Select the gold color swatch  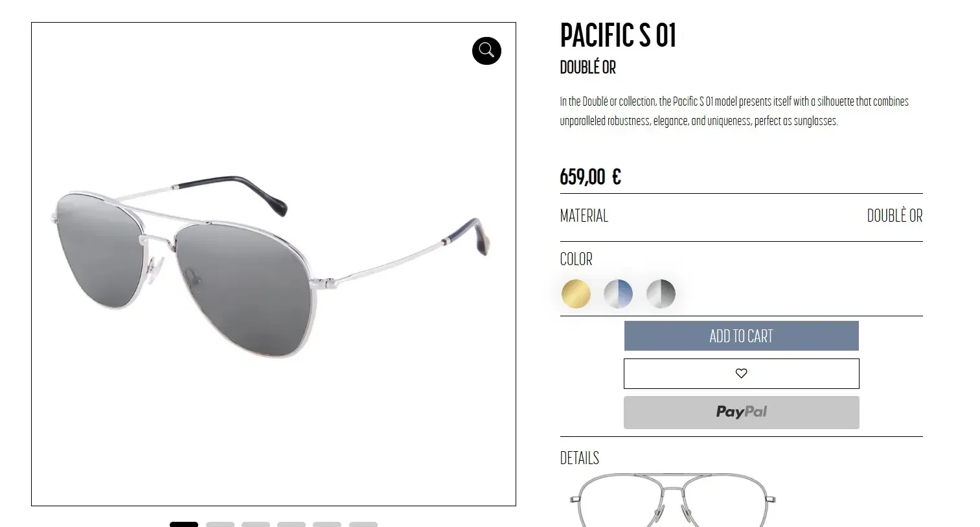pyautogui.click(x=576, y=294)
